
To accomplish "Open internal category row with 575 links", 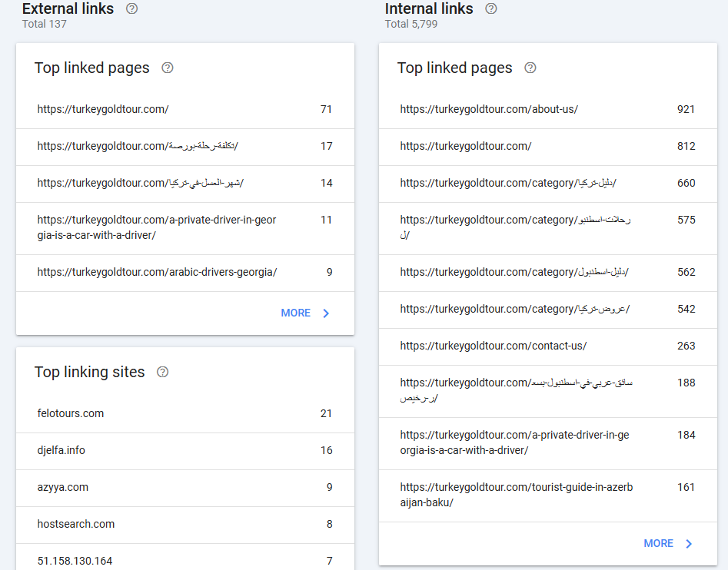I will click(548, 228).
